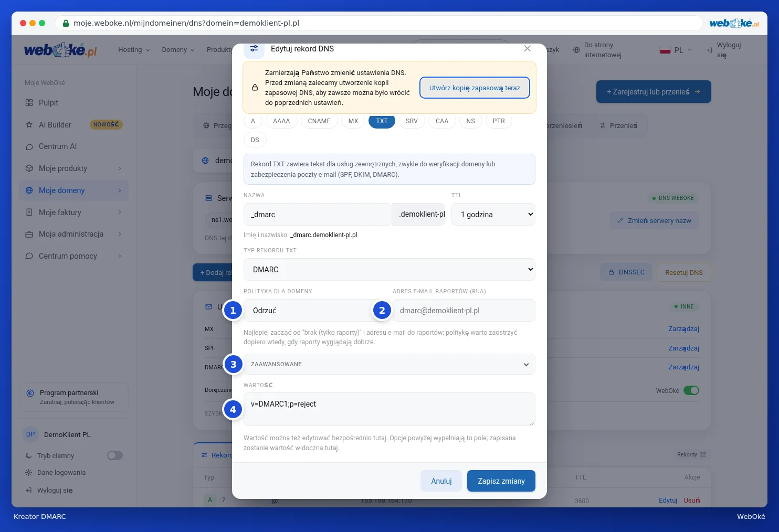Click the Nazwa field containing _dmarc
Image resolution: width=779 pixels, height=532 pixels.
coord(318,215)
